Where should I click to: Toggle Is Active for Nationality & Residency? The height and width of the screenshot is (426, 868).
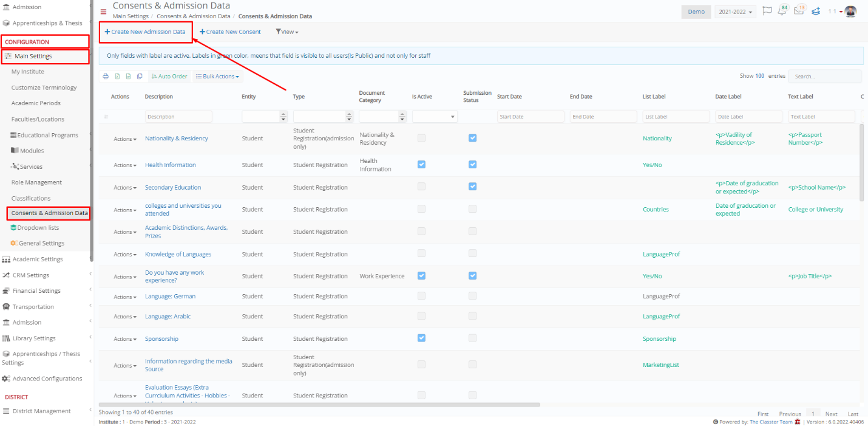[421, 138]
